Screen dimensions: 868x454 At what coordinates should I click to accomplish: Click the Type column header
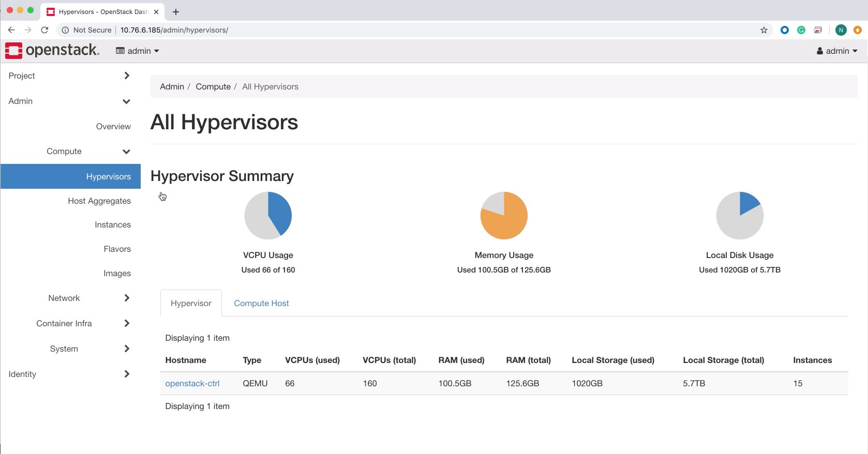[x=252, y=360]
